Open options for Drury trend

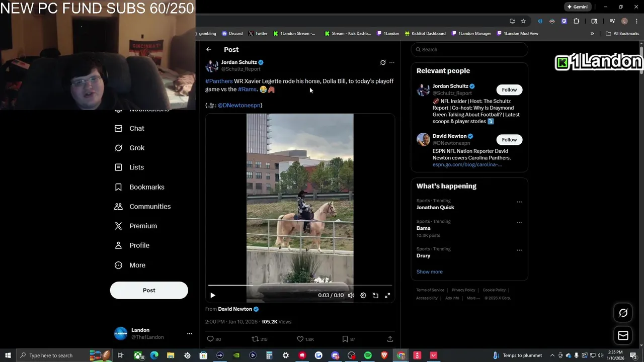pos(519,250)
